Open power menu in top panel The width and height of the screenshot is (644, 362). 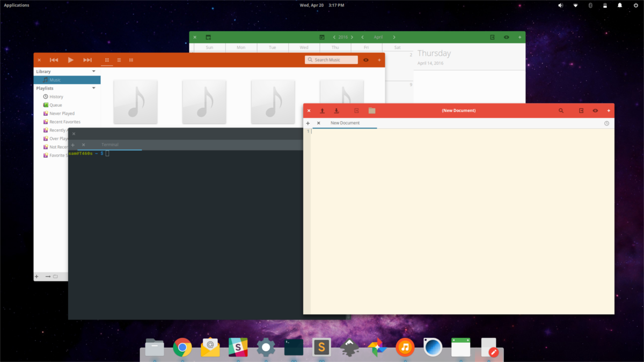tap(635, 5)
